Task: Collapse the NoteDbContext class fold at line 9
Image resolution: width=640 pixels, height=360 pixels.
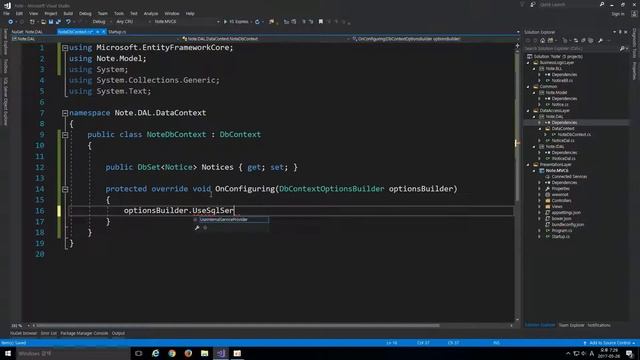Action: pos(65,135)
